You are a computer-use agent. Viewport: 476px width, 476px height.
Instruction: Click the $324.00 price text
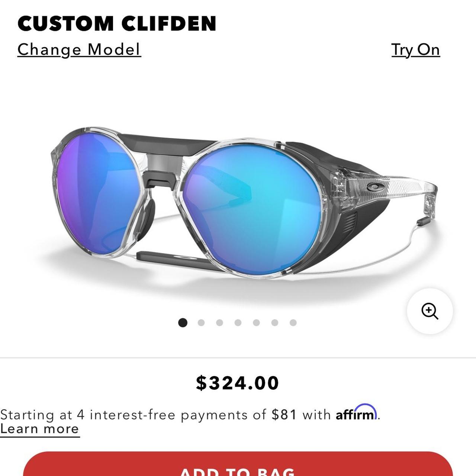tap(238, 383)
